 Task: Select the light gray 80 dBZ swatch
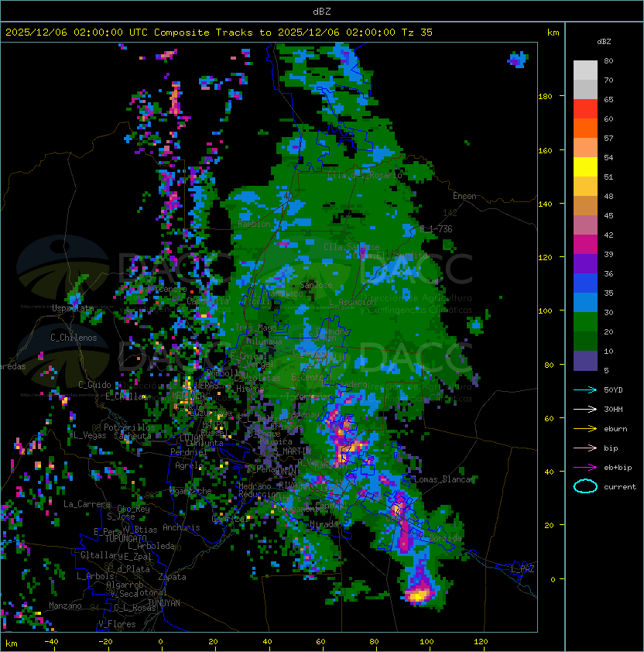[585, 70]
